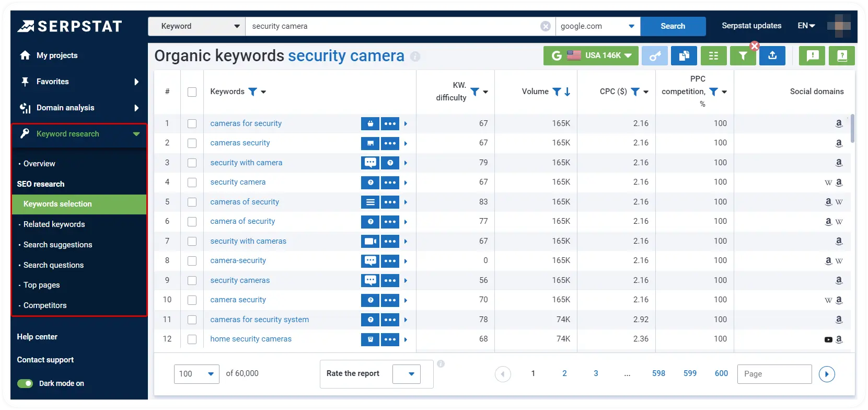Open the EN language dropdown
The image size is (868, 410).
(806, 26)
